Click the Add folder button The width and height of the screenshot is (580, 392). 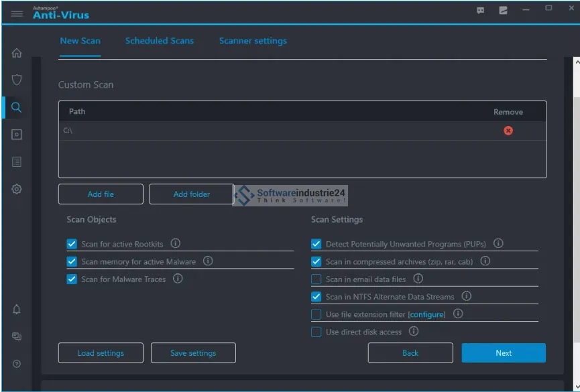point(191,194)
